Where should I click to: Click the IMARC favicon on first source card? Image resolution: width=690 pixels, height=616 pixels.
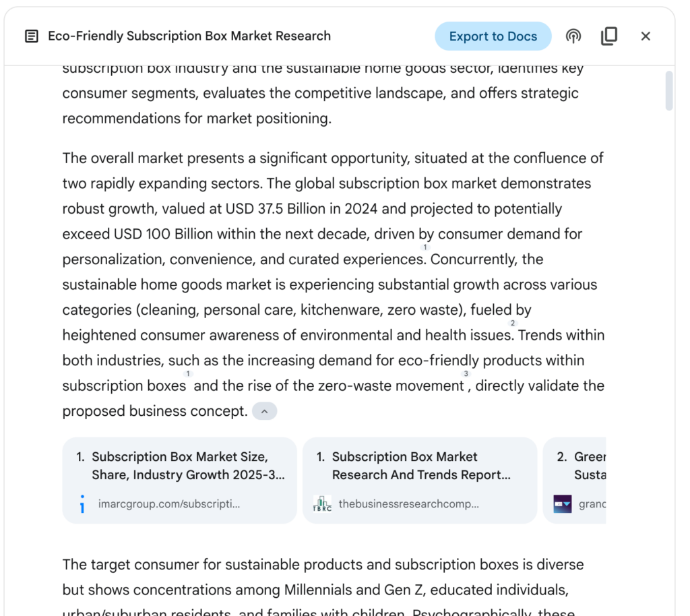[x=82, y=503]
